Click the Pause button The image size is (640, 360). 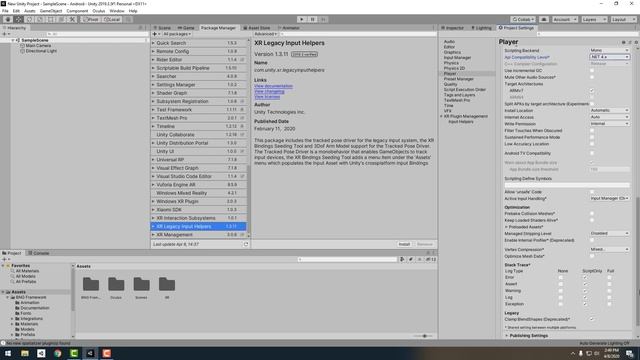(313, 19)
